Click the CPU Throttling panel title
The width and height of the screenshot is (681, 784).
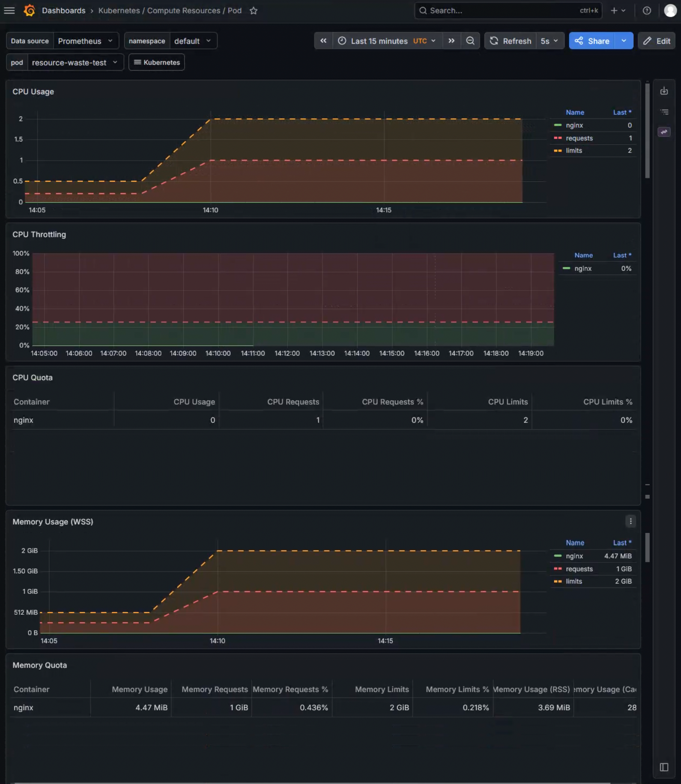tap(39, 234)
